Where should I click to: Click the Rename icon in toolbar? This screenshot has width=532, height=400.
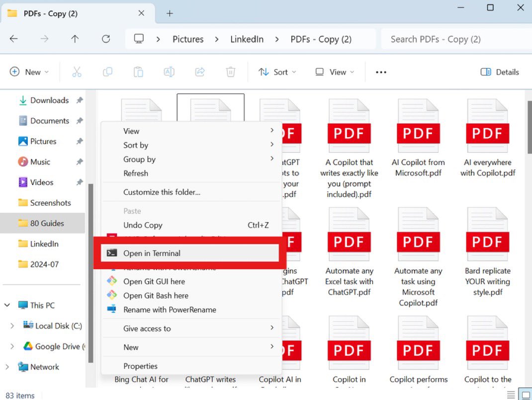[169, 72]
